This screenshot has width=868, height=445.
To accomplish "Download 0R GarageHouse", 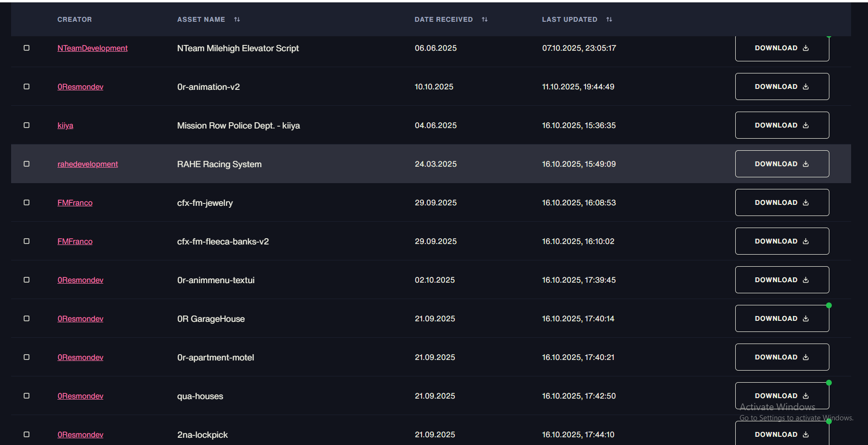I will 782,318.
